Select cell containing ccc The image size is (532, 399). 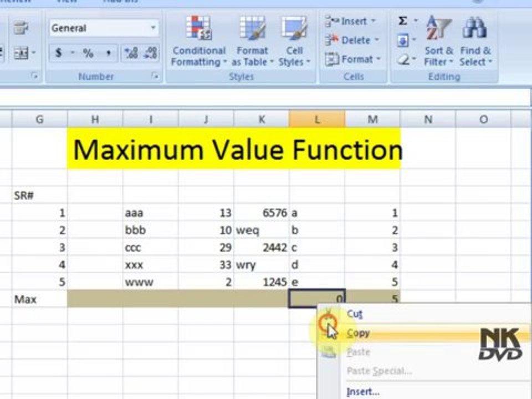(151, 247)
